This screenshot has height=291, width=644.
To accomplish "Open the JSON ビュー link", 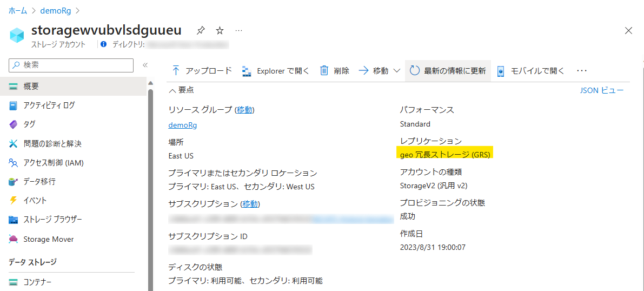I will coord(601,90).
